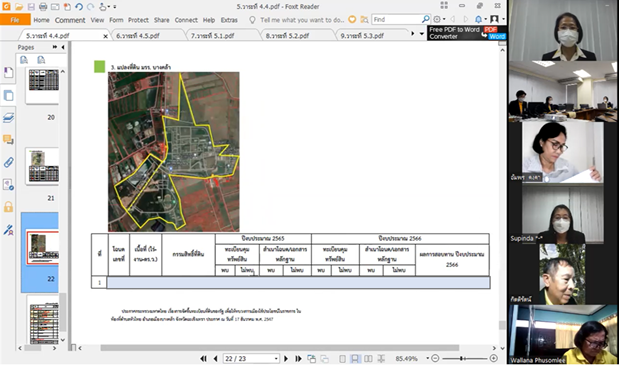Click the ribbon mode grid icon in title bar
The image size is (619, 365).
[444, 6]
